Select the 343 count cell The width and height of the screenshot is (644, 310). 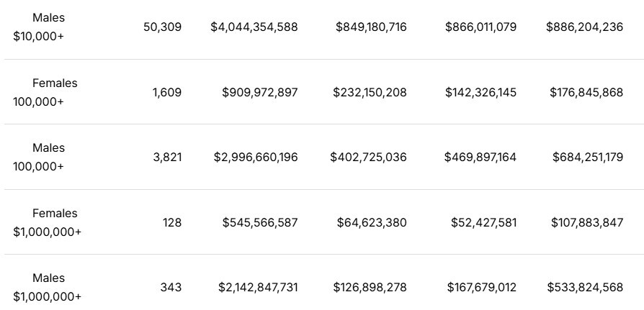click(171, 287)
